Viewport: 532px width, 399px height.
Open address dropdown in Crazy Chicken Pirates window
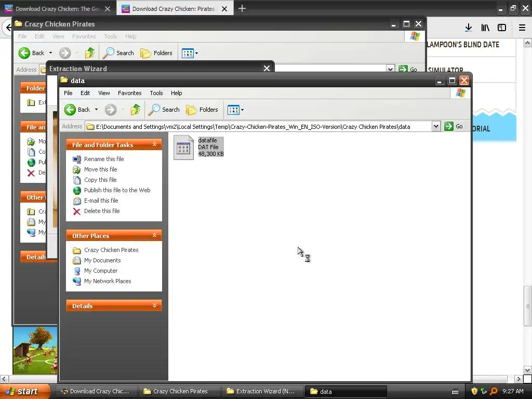390,69
